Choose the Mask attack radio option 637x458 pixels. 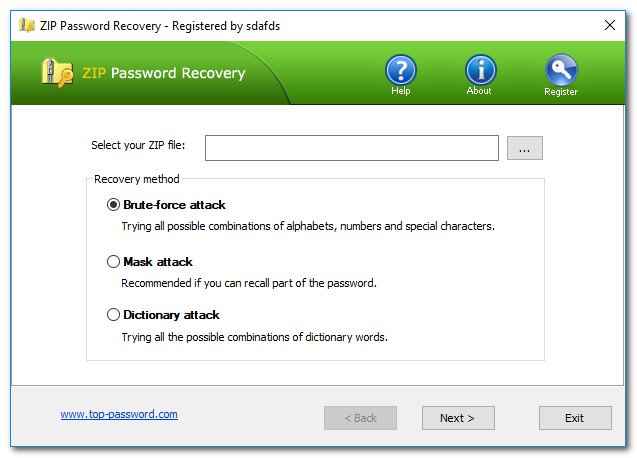point(113,262)
